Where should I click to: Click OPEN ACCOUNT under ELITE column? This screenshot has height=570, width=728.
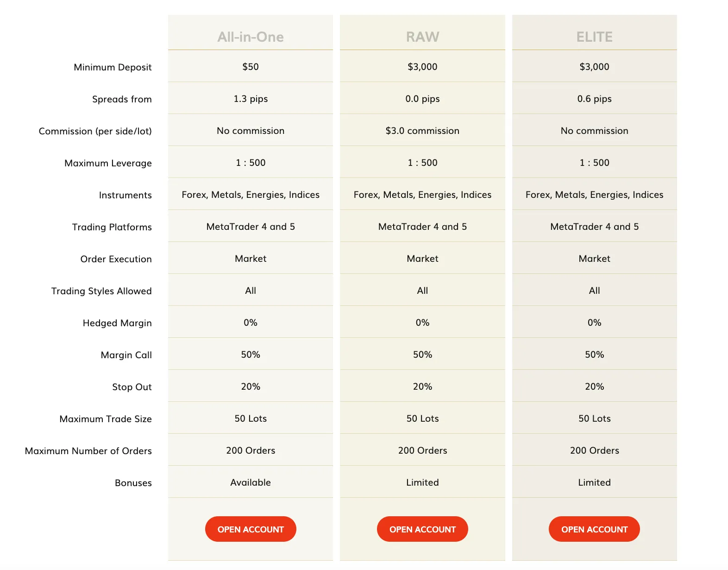click(x=594, y=529)
